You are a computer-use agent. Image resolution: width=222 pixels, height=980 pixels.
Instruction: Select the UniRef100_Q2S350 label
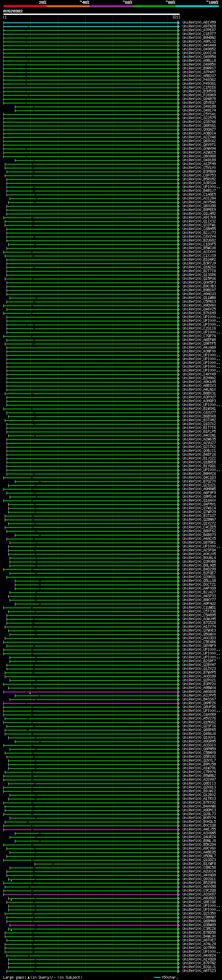[x=199, y=913]
